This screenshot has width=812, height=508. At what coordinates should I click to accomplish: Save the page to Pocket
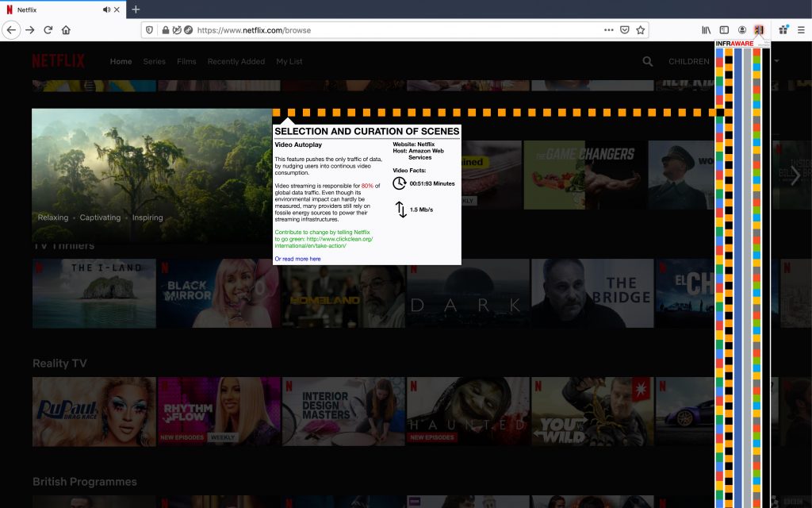point(625,30)
